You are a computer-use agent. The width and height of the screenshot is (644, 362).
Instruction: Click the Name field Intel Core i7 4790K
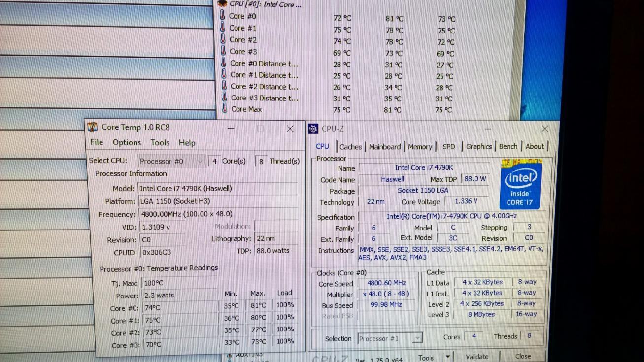coord(424,167)
